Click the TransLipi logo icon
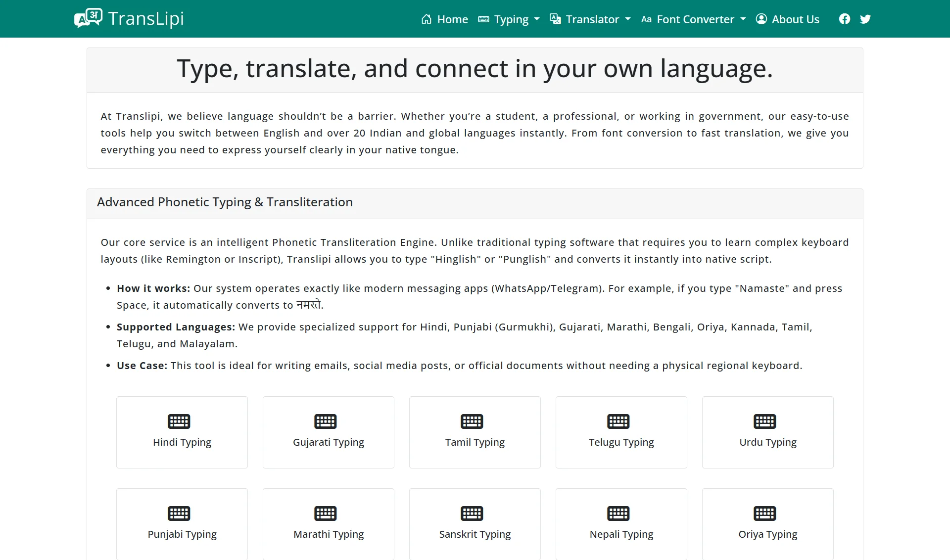 88,18
